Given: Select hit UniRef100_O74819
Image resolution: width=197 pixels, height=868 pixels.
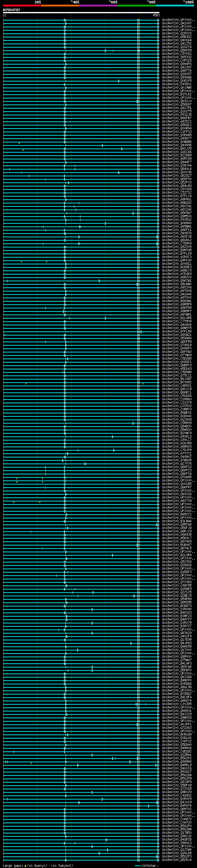Looking at the screenshot, I should point(177,345).
